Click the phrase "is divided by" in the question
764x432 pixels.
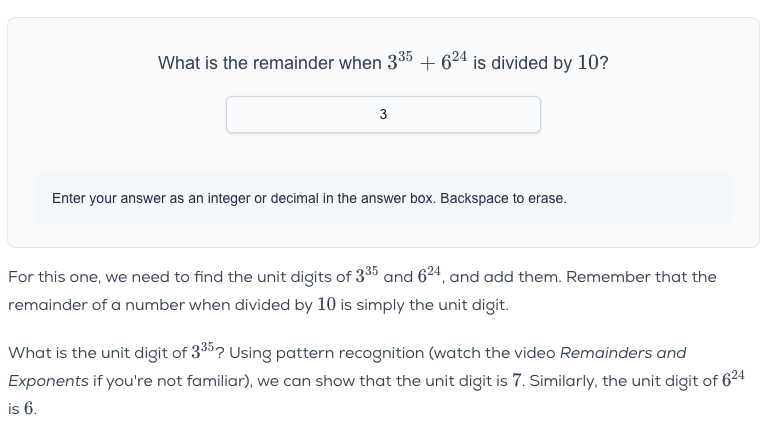[523, 63]
